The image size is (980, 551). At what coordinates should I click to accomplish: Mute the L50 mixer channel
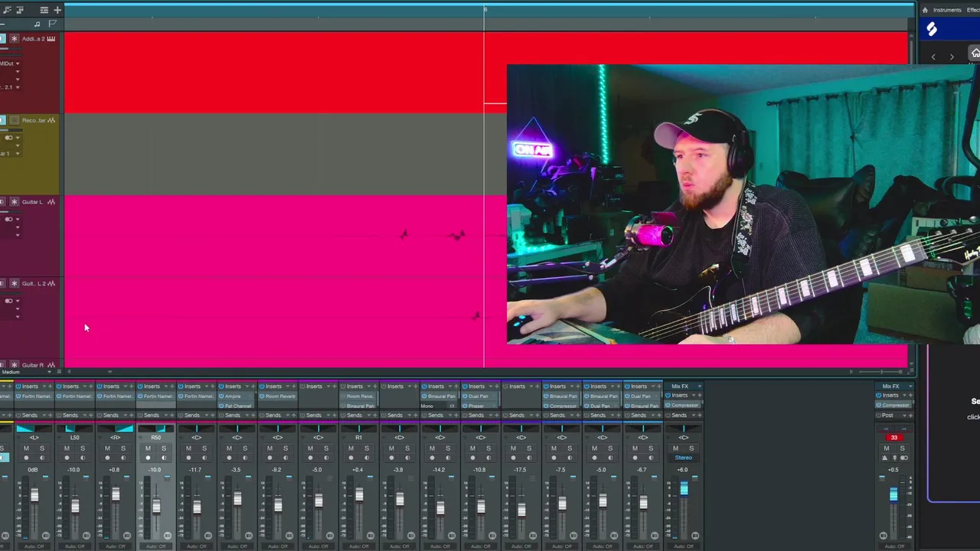[x=67, y=448]
